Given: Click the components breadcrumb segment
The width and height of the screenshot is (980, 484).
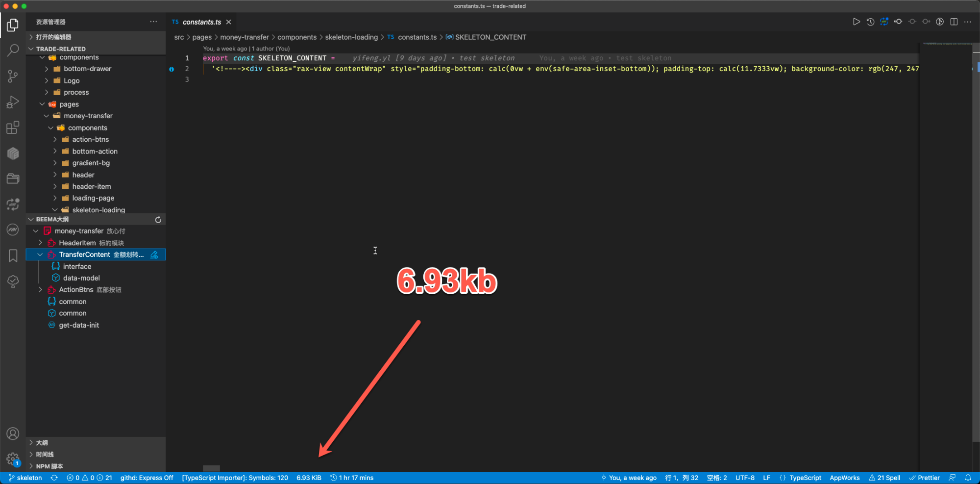Looking at the screenshot, I should pos(297,37).
